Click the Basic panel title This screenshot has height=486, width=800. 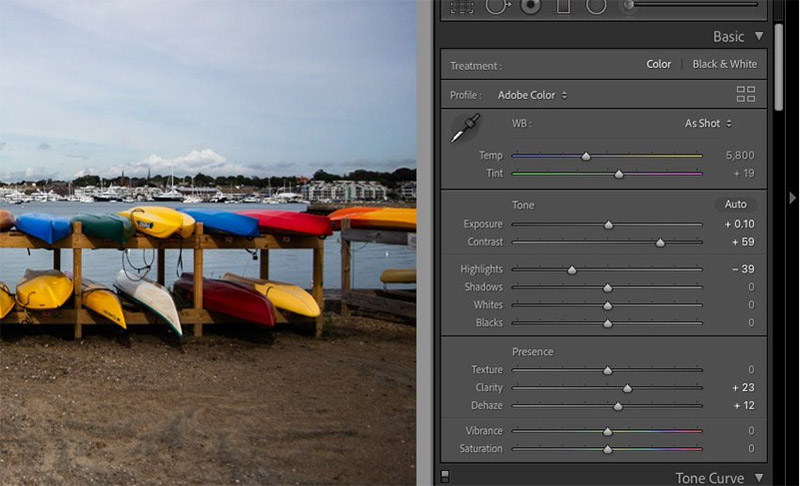(728, 37)
